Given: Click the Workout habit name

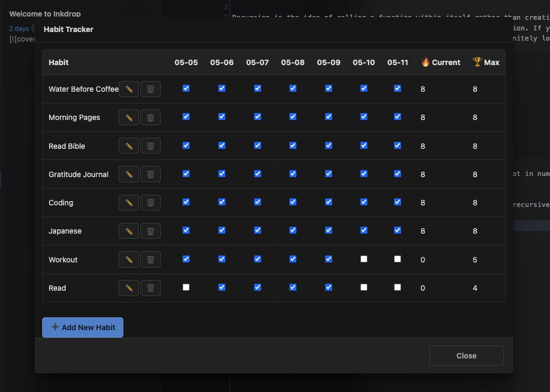Looking at the screenshot, I should click(x=63, y=260).
